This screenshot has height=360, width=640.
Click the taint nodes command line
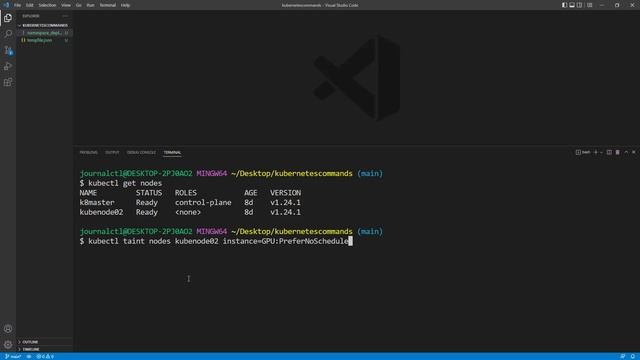218,241
